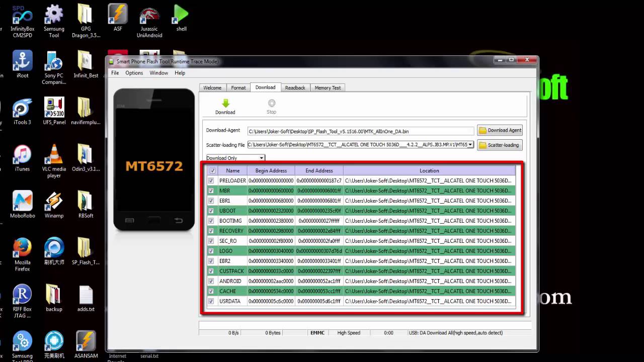Switch to the Welcome tab
Image resolution: width=644 pixels, height=362 pixels.
tap(212, 87)
